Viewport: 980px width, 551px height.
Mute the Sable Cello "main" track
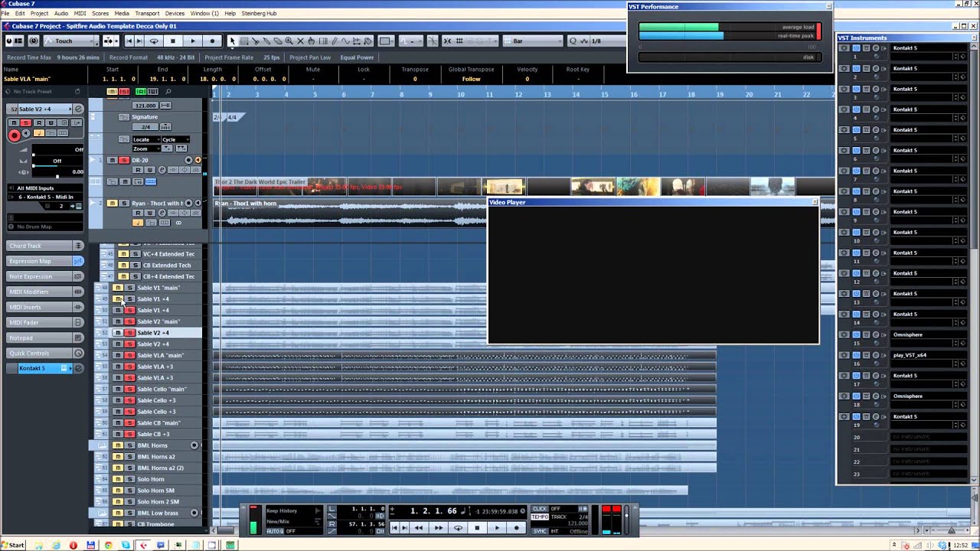tap(118, 389)
